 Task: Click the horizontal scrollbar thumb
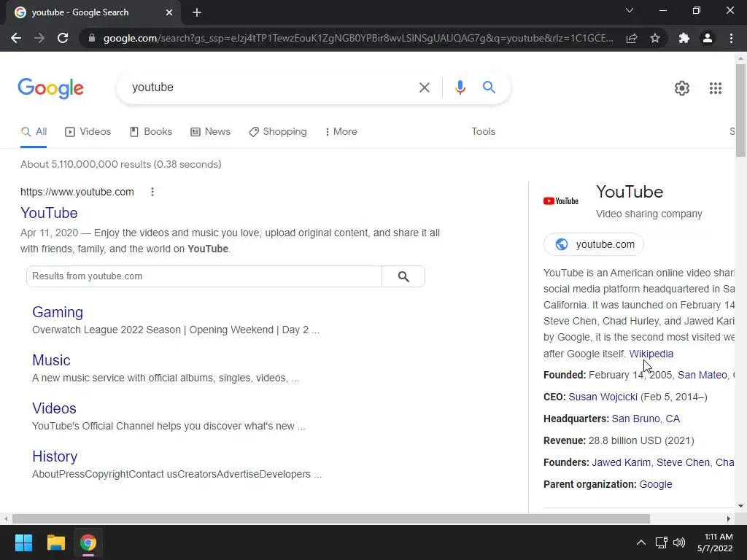pyautogui.click(x=331, y=518)
